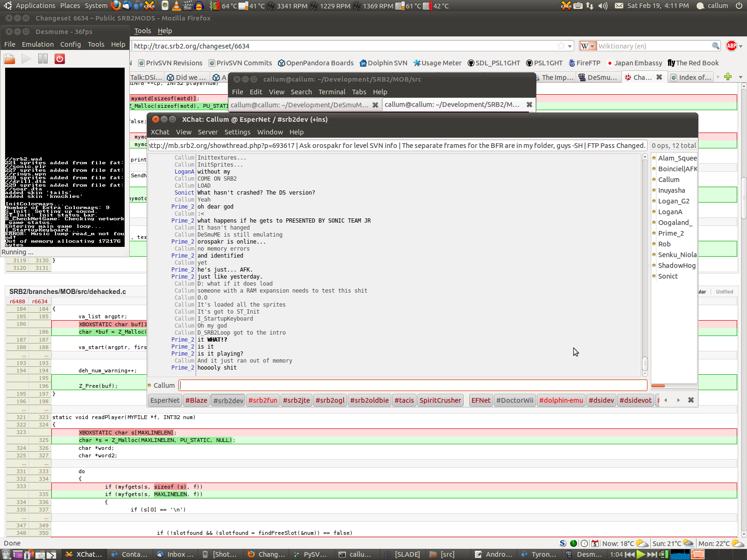This screenshot has width=747, height=560.
Task: Click the play button in Desmume toolbar
Action: [26, 59]
